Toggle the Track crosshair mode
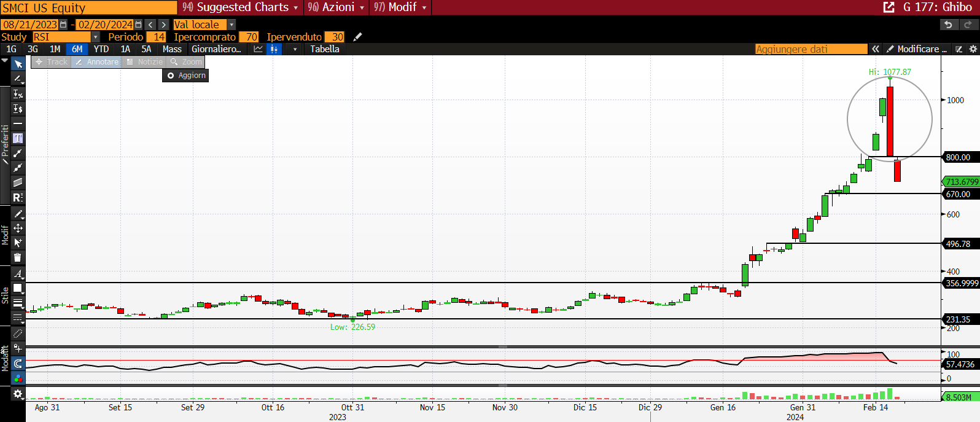Image resolution: width=980 pixels, height=422 pixels. (x=51, y=62)
